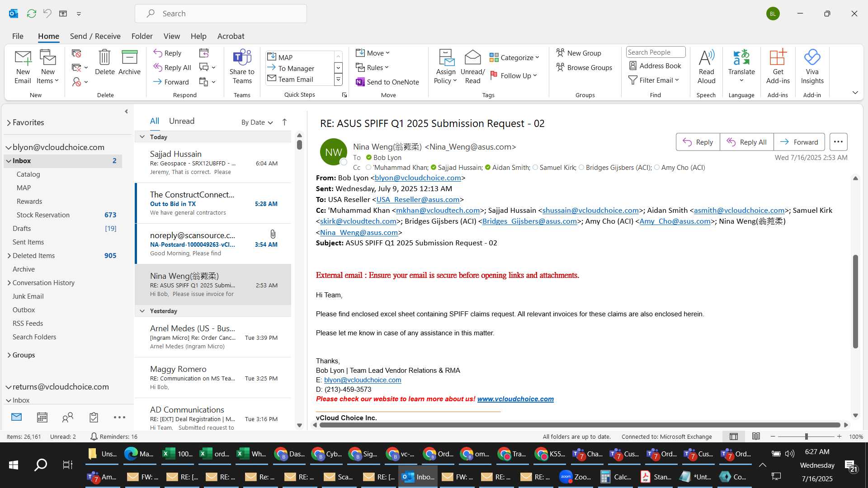Switch to Normal view in status bar
Screen dimensions: 868x488
[734, 436]
